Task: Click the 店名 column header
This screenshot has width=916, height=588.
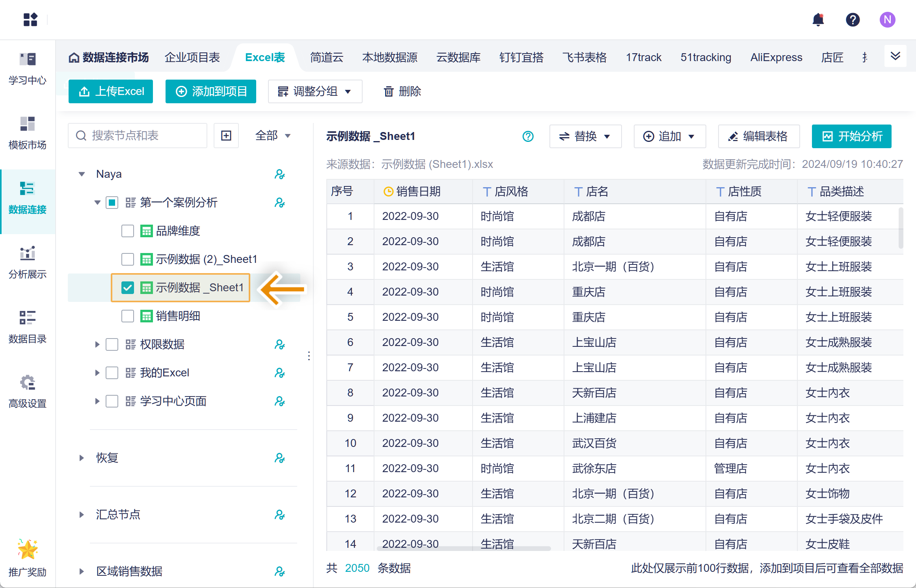Action: [635, 192]
